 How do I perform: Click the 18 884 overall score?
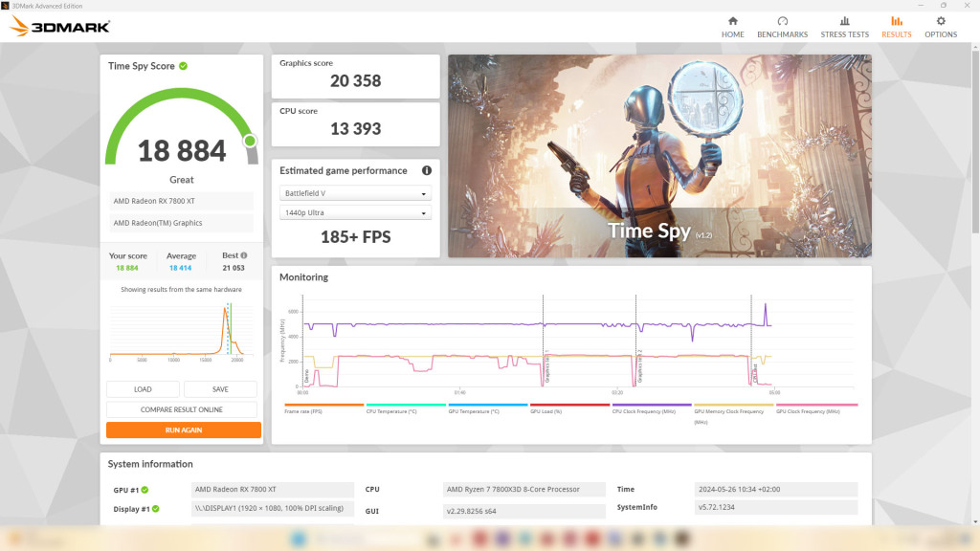tap(181, 151)
